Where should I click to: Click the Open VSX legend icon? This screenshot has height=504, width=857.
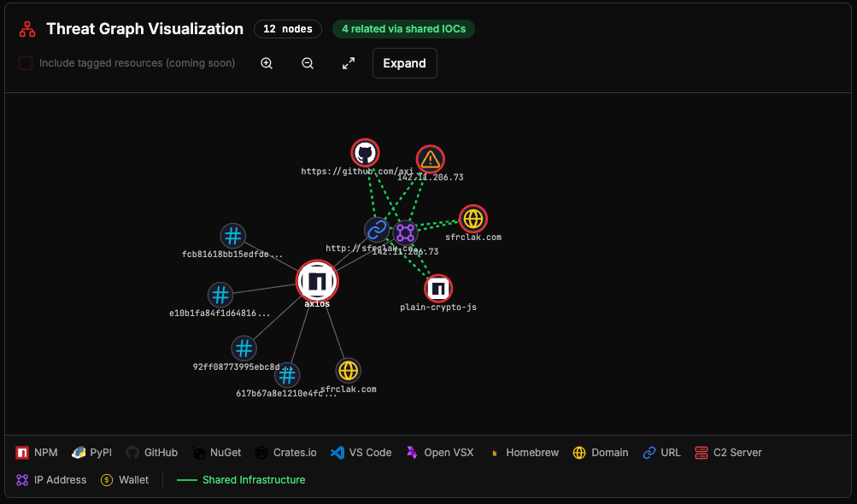(x=412, y=453)
